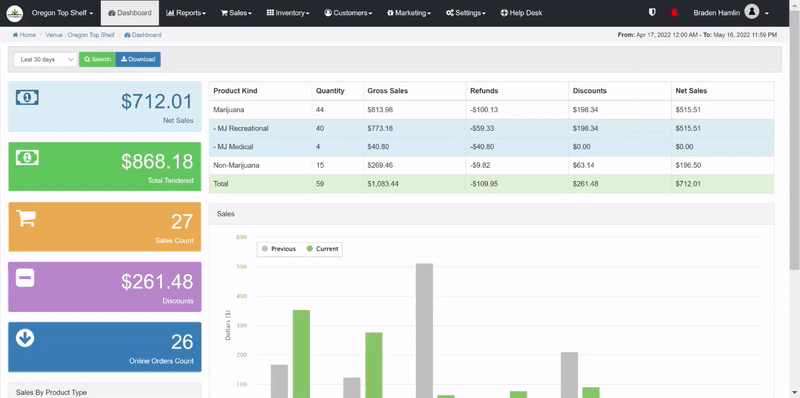Click the Net Sales money icon
This screenshot has height=398, width=800.
[x=27, y=97]
